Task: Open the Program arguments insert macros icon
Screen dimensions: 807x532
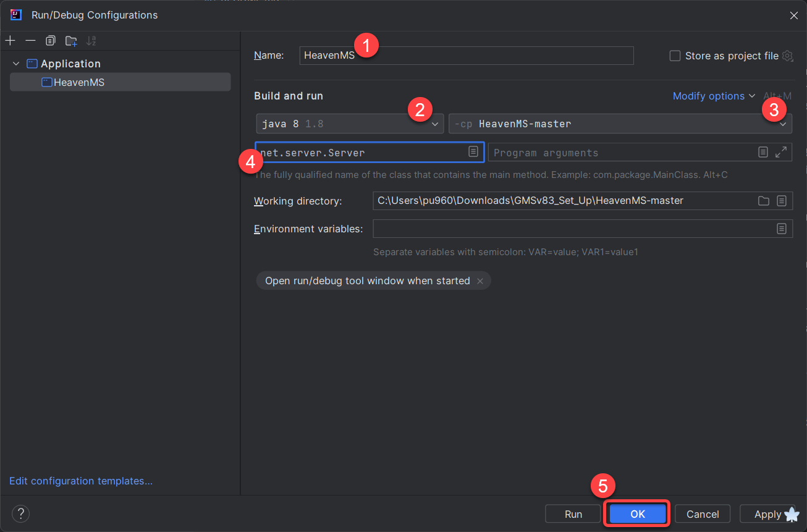Action: (763, 152)
